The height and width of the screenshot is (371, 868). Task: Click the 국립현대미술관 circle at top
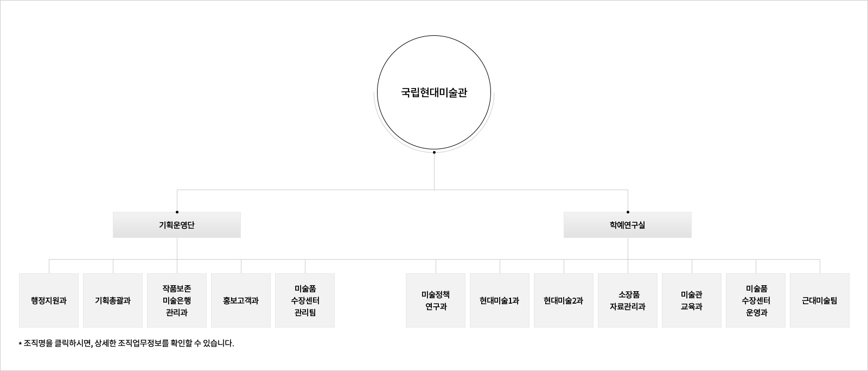click(x=434, y=93)
